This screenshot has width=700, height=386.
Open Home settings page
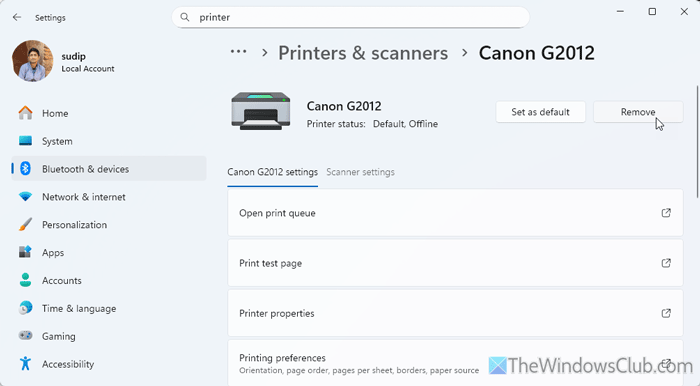click(109, 113)
